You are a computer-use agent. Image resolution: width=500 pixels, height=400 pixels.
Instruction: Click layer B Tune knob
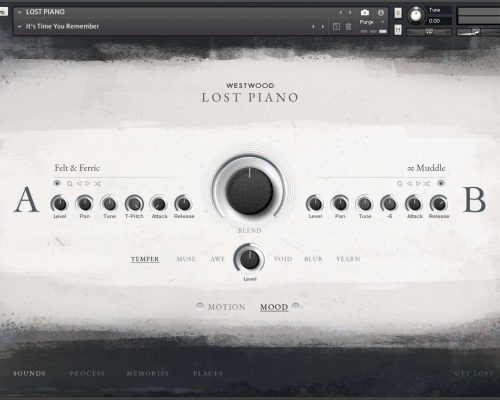pyautogui.click(x=365, y=204)
